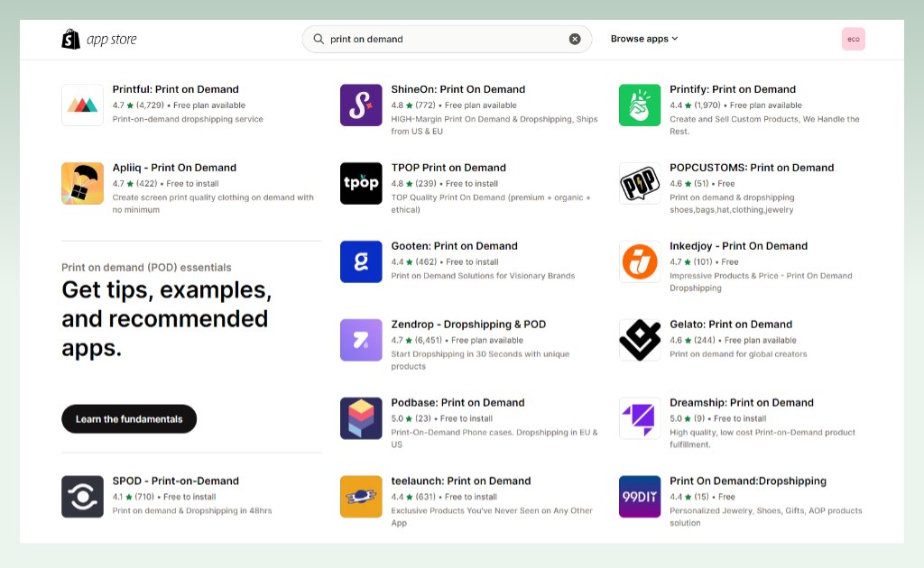
Task: Open the Printful app icon
Action: pos(82,105)
